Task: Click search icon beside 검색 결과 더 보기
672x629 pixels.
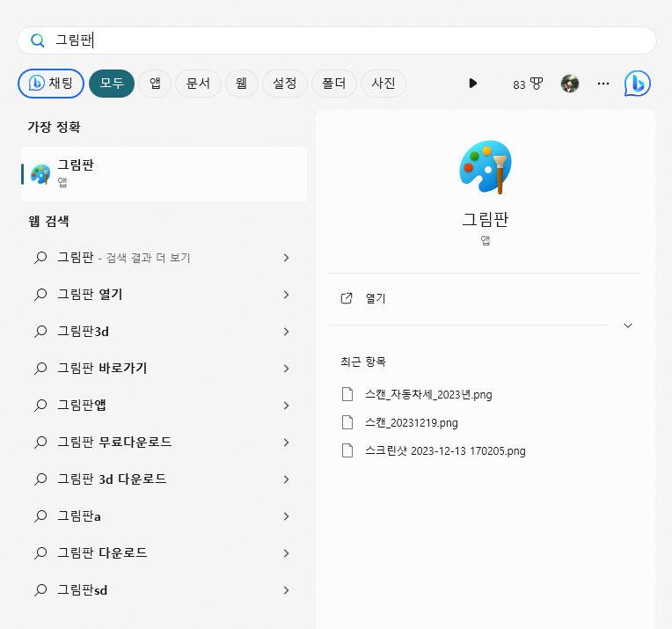Action: click(40, 258)
